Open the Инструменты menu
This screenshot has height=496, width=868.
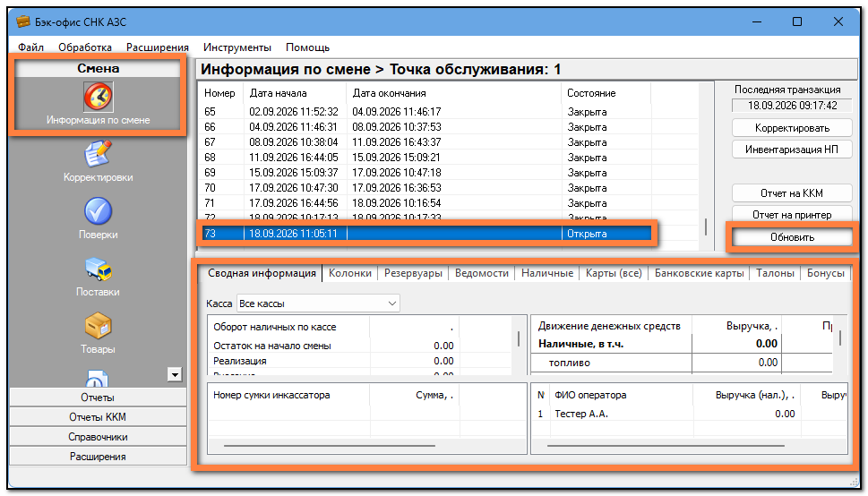236,47
